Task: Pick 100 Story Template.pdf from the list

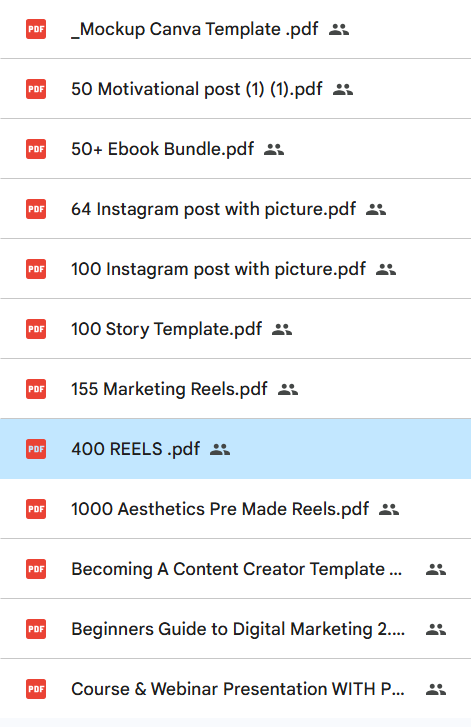Action: pyautogui.click(x=236, y=329)
